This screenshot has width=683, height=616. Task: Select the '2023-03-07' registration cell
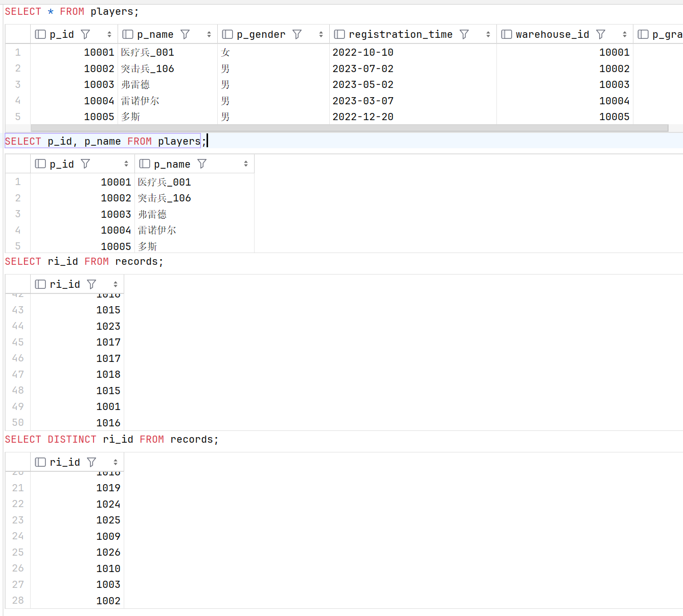[363, 101]
